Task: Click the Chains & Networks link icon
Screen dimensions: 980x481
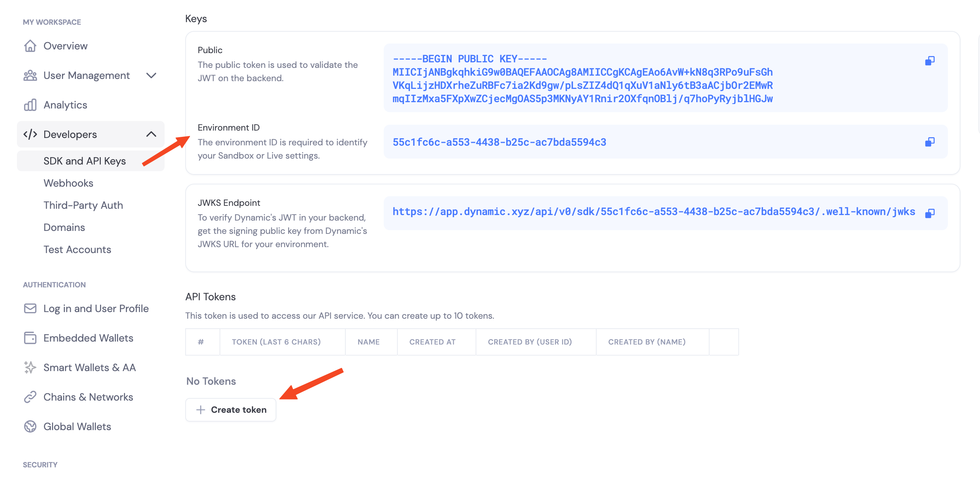Action: [30, 397]
